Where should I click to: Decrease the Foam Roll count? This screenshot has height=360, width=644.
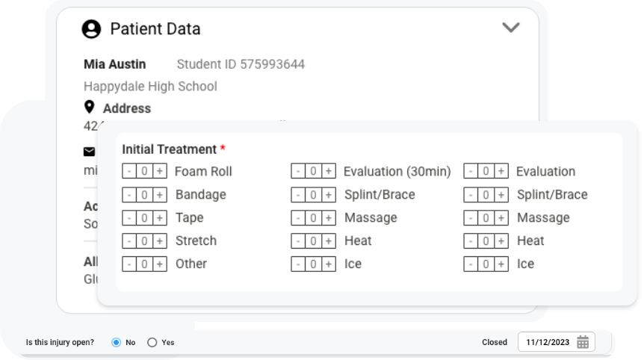(129, 171)
